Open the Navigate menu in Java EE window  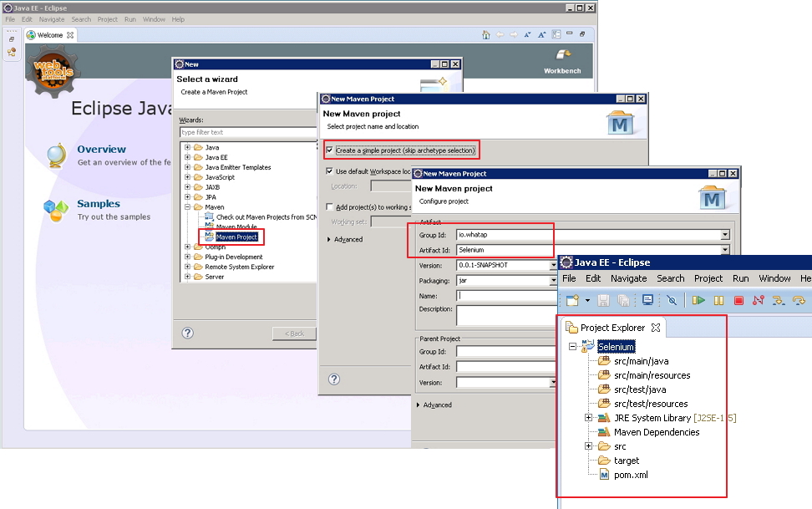coord(627,278)
